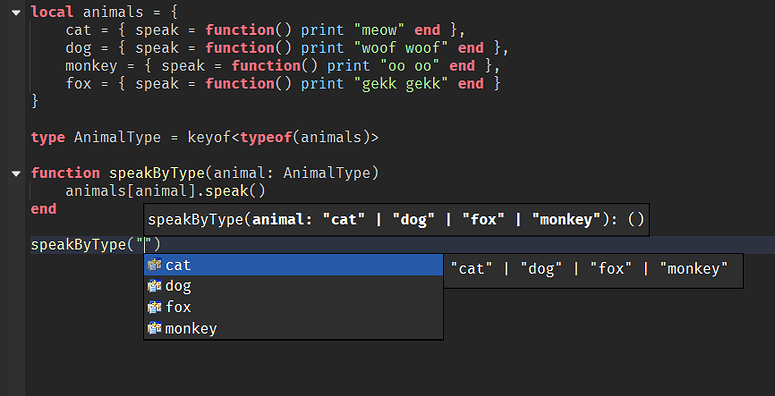Click the signature help tooltip for speakByType
Image resolution: width=775 pixels, height=396 pixels.
pyautogui.click(x=396, y=220)
